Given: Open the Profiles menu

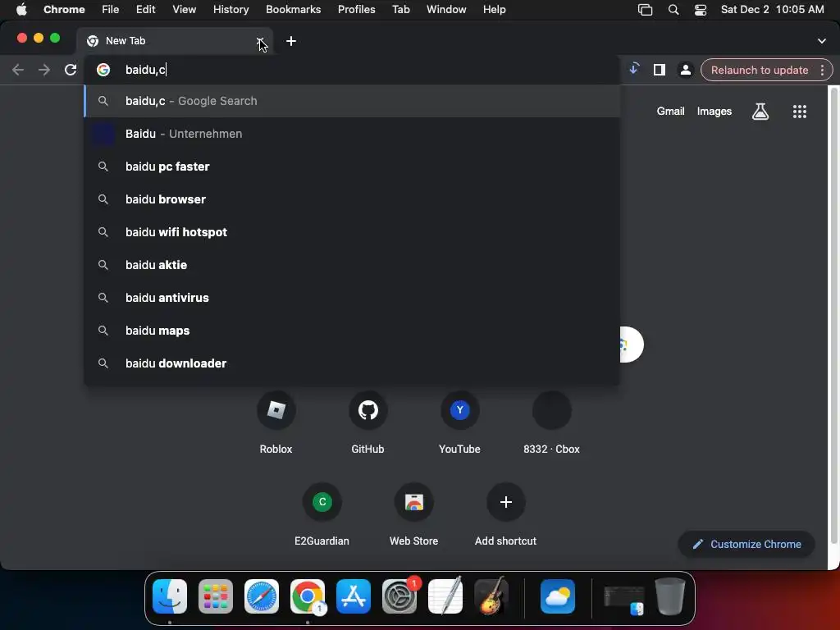Looking at the screenshot, I should 356,10.
